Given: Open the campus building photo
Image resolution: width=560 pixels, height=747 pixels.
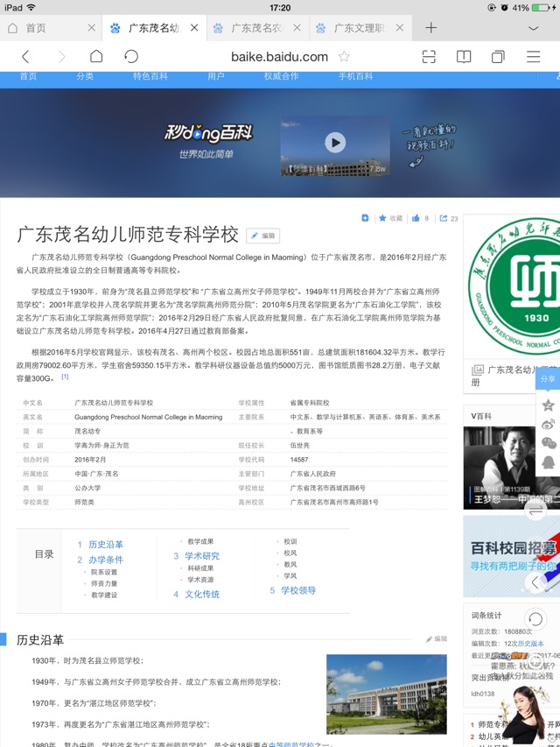Looking at the screenshot, I should pyautogui.click(x=386, y=694).
